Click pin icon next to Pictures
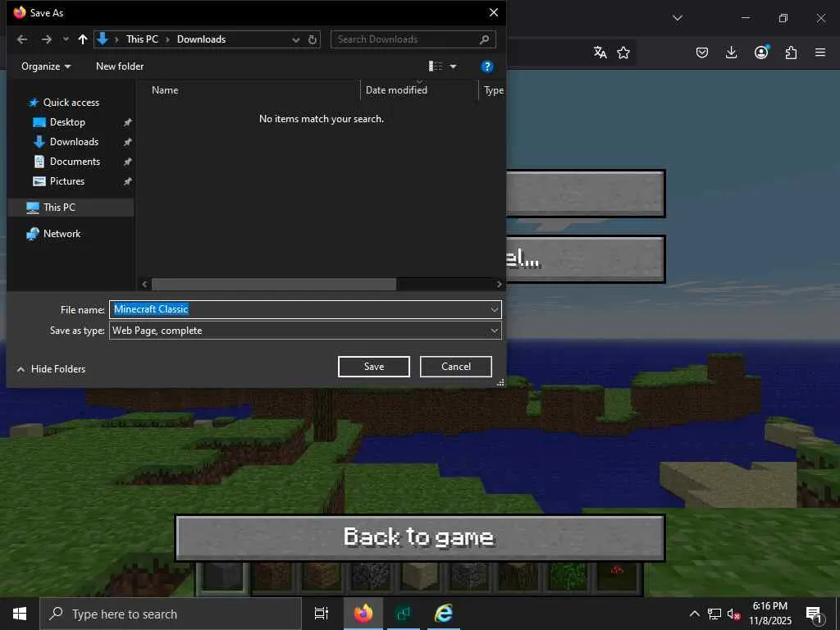This screenshot has width=840, height=630. click(127, 181)
